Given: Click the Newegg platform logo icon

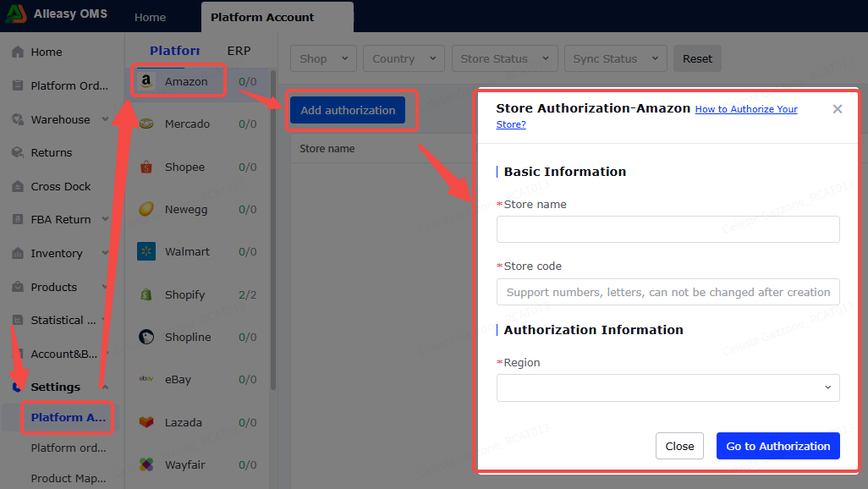Looking at the screenshot, I should click(x=146, y=209).
